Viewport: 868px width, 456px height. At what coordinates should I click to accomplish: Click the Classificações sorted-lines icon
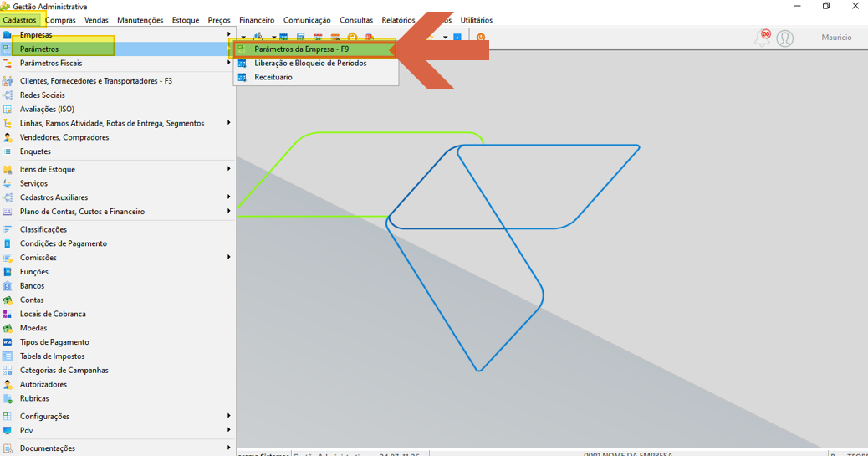click(8, 229)
